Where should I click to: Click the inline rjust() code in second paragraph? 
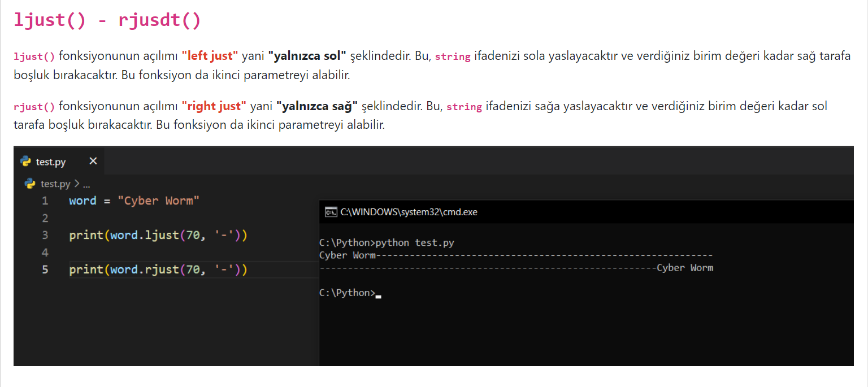[x=34, y=106]
